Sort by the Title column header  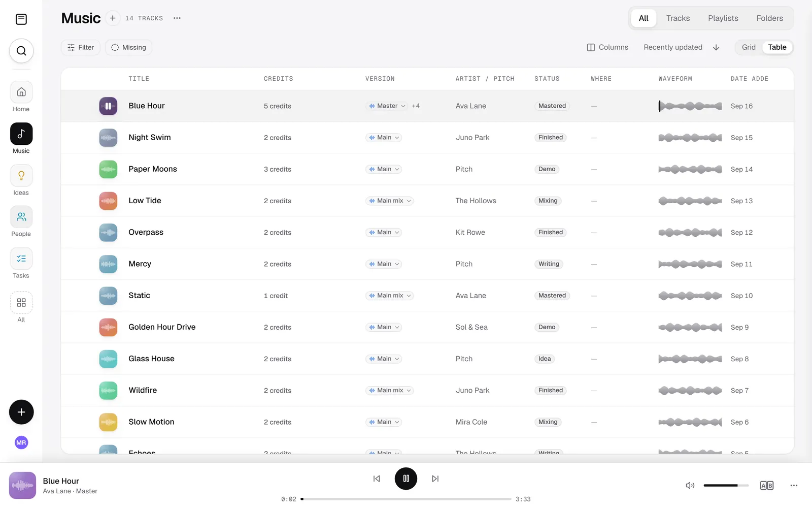(139, 79)
